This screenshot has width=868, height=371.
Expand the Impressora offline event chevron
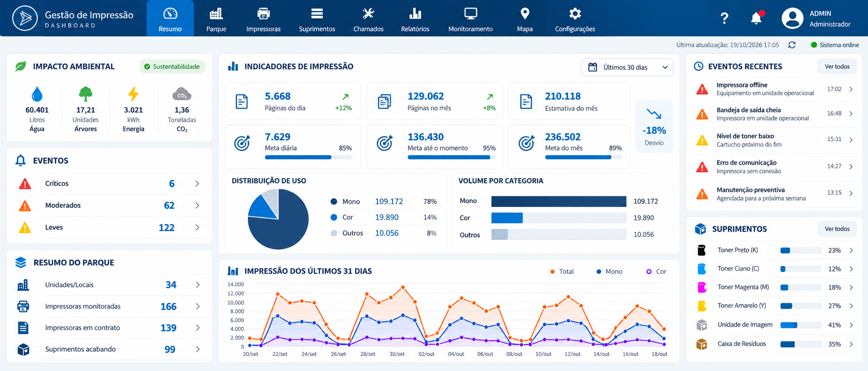pos(851,89)
